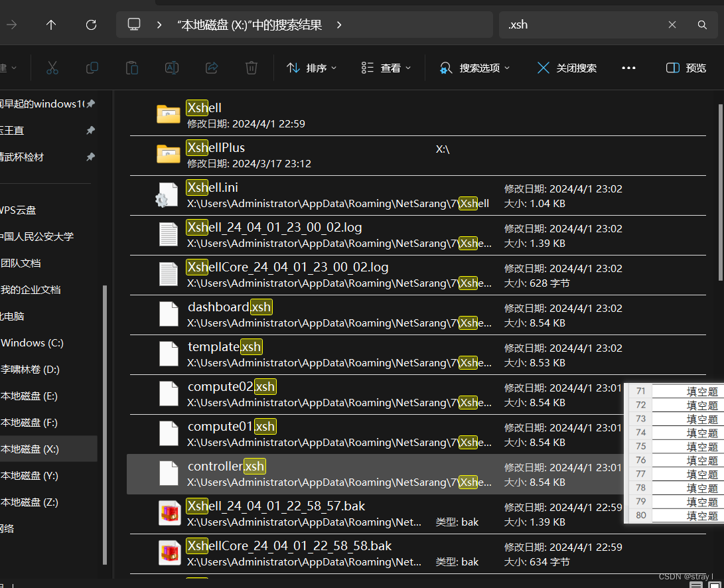Select XshellCore_24_04_01_22_58_58.bak file
Viewport: 724px width, 588px height.
418,553
